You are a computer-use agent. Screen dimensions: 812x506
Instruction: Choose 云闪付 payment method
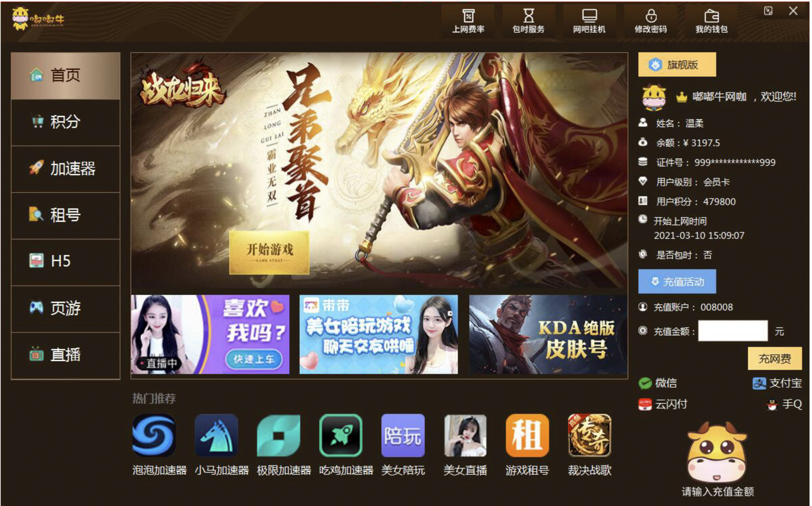pyautogui.click(x=663, y=404)
